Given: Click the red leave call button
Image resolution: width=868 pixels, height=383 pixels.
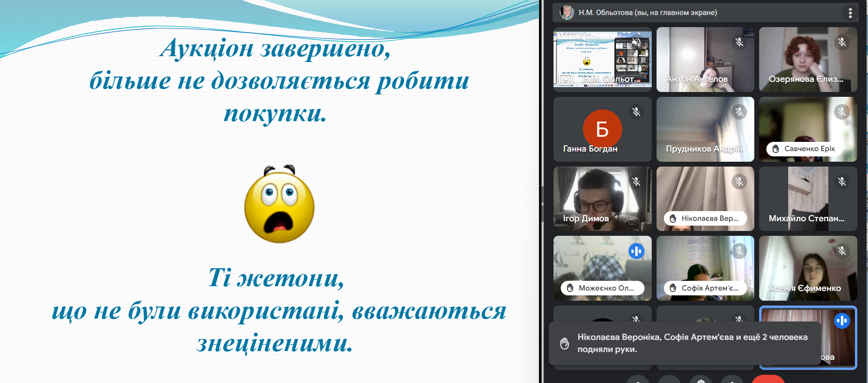Looking at the screenshot, I should point(768,379).
